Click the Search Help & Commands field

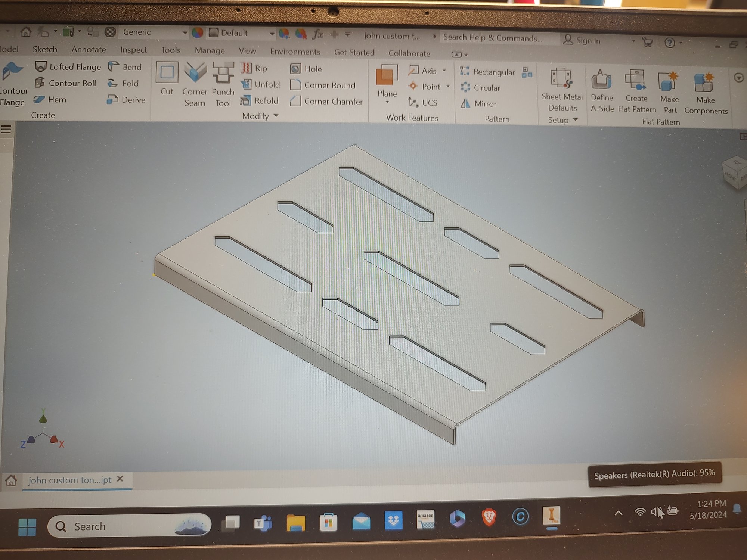pyautogui.click(x=493, y=38)
